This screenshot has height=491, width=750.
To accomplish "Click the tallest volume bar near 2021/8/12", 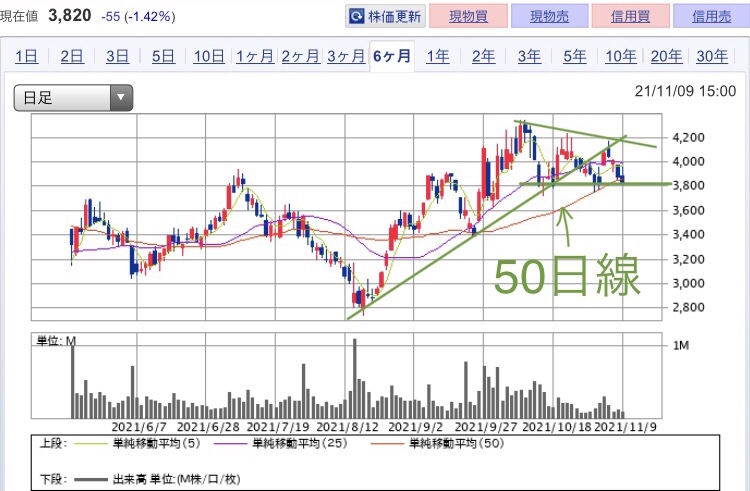I will point(354,378).
